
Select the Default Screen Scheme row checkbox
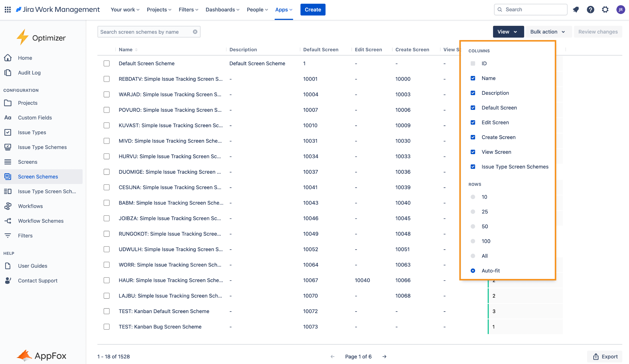click(x=107, y=63)
